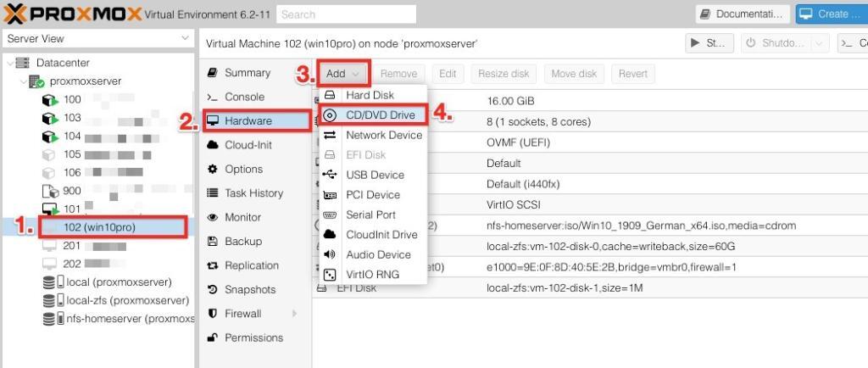
Task: Click the Revert button
Action: [x=633, y=74]
